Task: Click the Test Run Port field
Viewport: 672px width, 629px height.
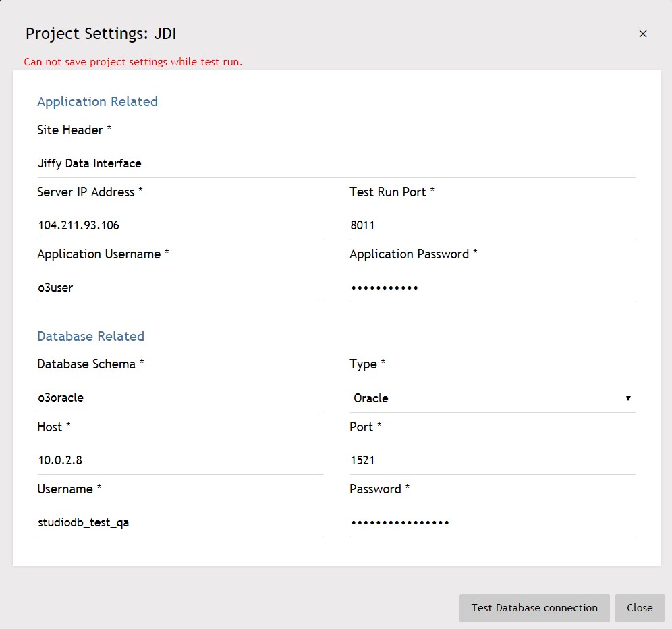Action: point(493,225)
